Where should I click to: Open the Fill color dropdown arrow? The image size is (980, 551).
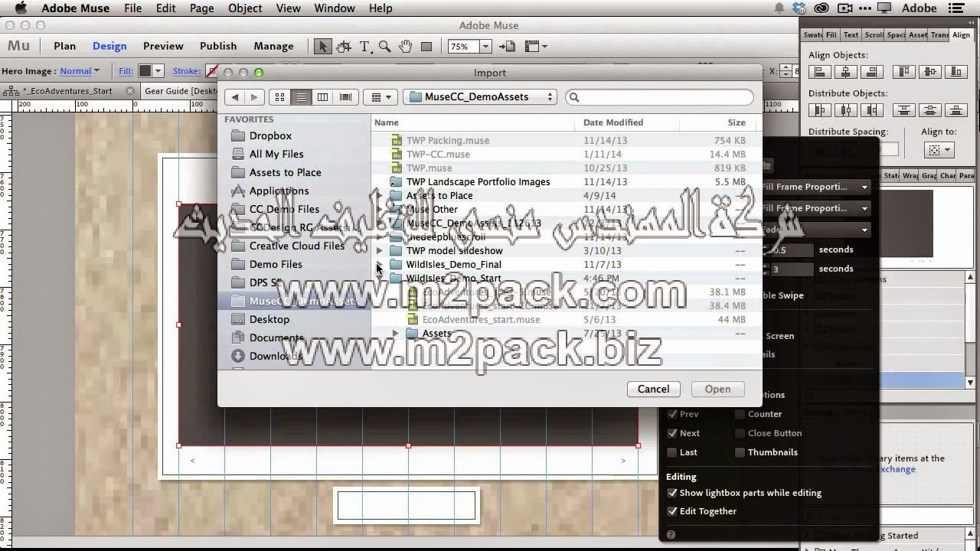pos(158,71)
